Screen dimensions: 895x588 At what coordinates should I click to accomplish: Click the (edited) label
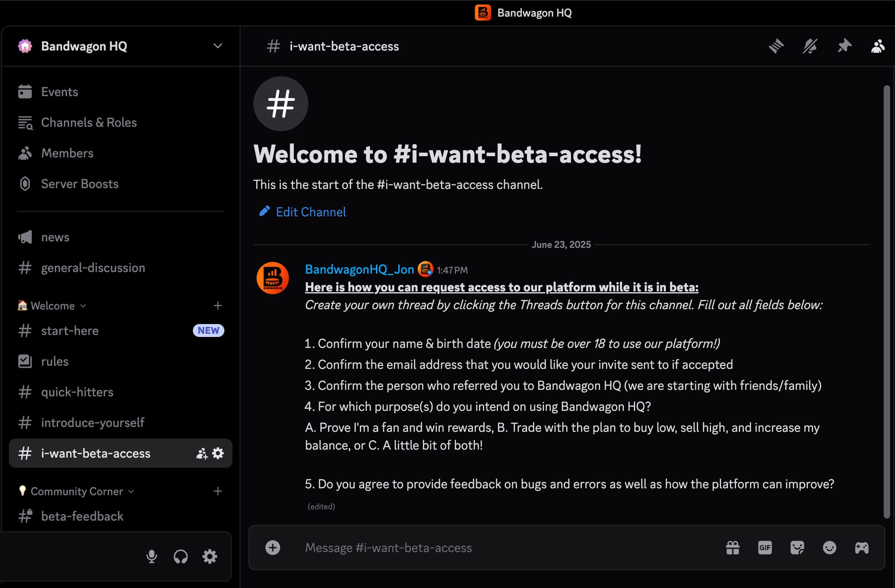(x=321, y=507)
